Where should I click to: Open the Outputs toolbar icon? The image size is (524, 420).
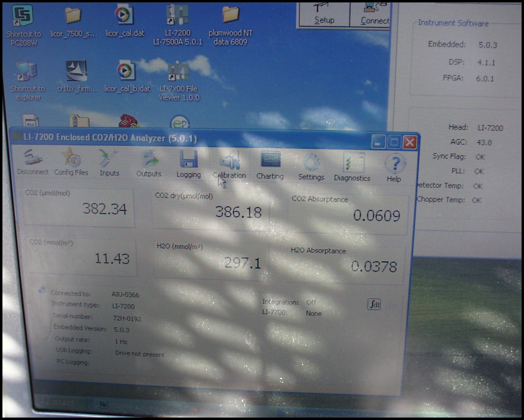point(149,163)
